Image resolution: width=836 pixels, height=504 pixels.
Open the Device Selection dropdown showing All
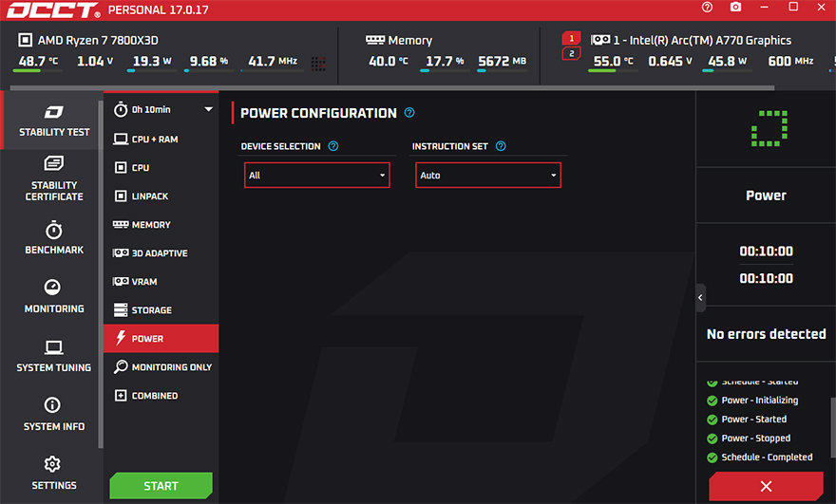pyautogui.click(x=317, y=176)
